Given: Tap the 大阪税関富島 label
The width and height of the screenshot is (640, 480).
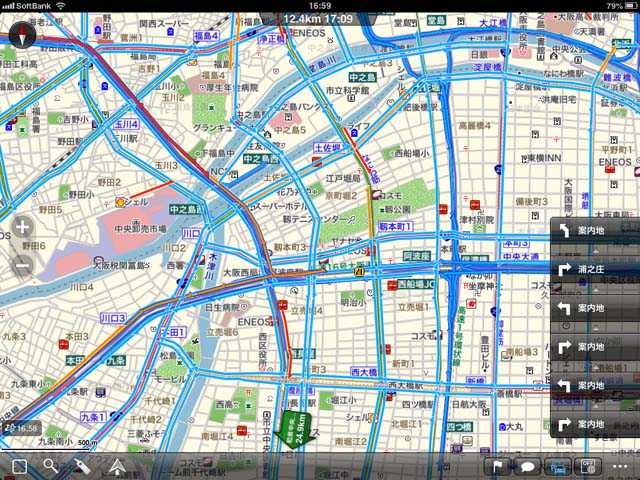Looking at the screenshot, I should coord(121,266).
